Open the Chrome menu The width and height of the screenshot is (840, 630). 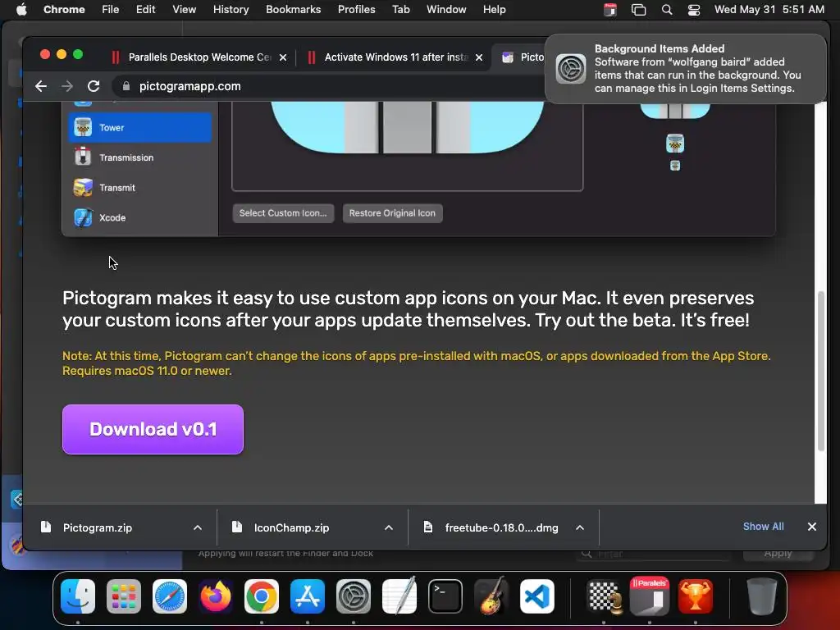(x=64, y=10)
